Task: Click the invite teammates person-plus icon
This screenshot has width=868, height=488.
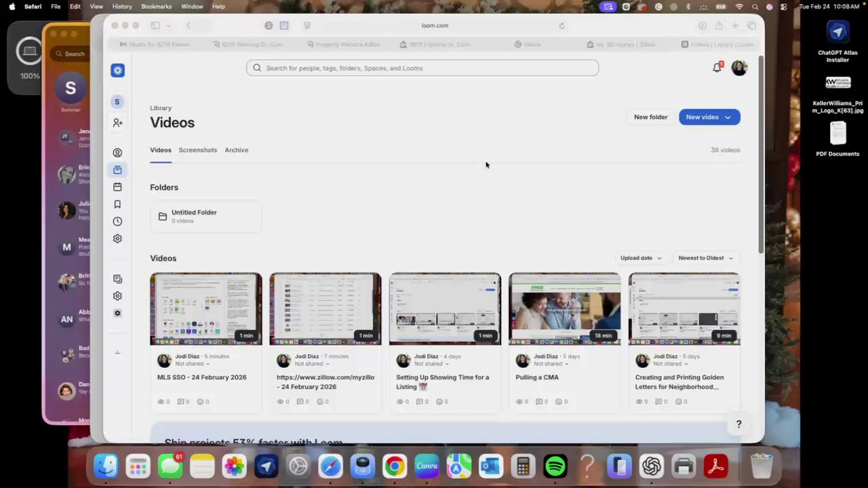Action: (x=117, y=123)
